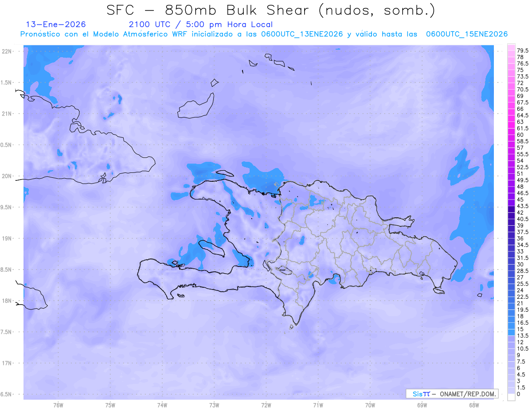Click the longitude label "70W"
Viewport: 532px width, 411px height.
(370, 405)
